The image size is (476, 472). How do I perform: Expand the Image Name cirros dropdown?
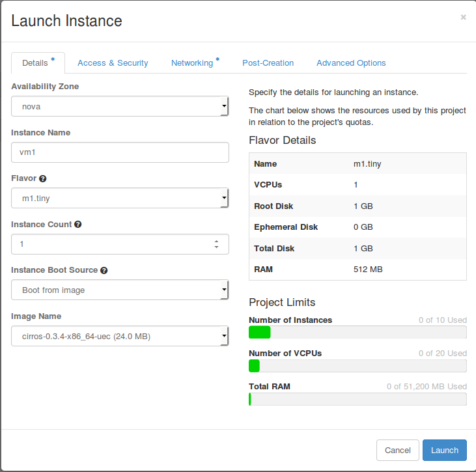pos(120,336)
